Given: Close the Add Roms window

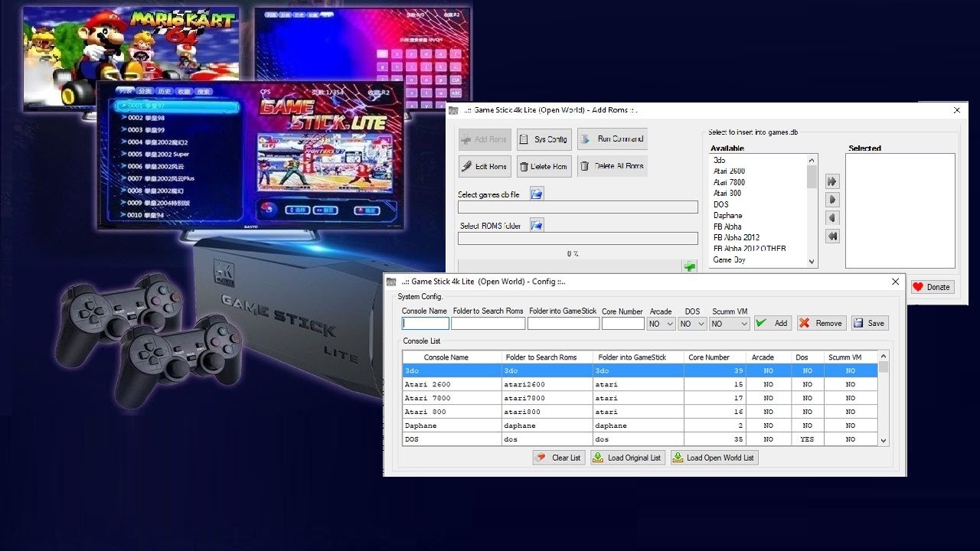Looking at the screenshot, I should pos(956,110).
